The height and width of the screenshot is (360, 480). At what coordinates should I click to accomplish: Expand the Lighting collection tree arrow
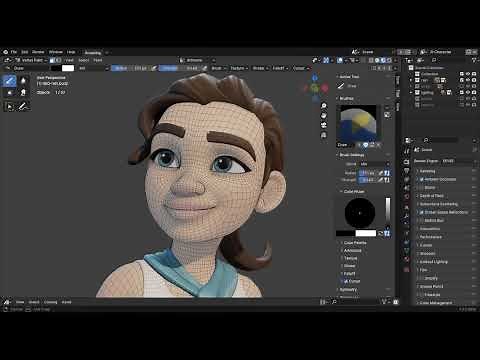pyautogui.click(x=411, y=93)
